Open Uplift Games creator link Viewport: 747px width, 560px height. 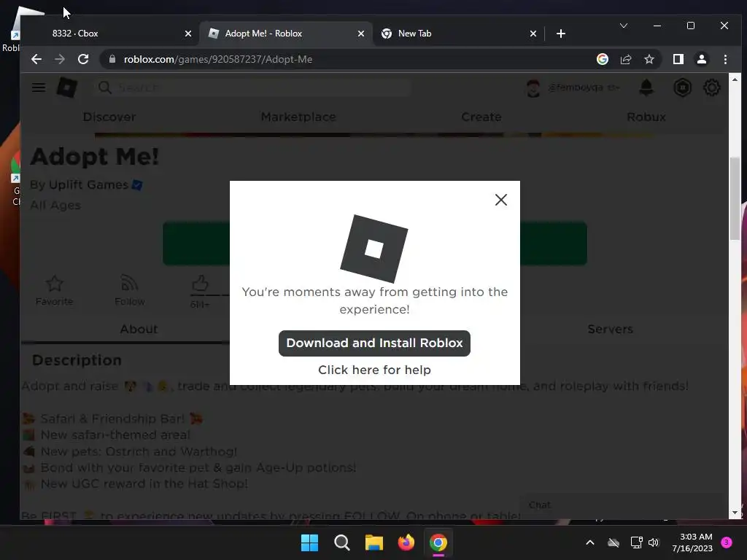point(88,184)
